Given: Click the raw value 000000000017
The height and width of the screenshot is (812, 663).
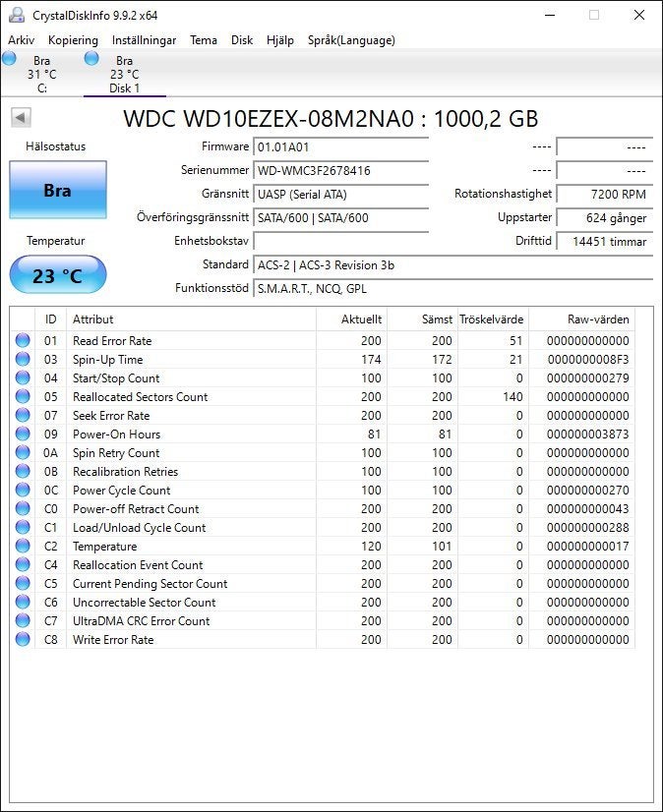Looking at the screenshot, I should [588, 546].
